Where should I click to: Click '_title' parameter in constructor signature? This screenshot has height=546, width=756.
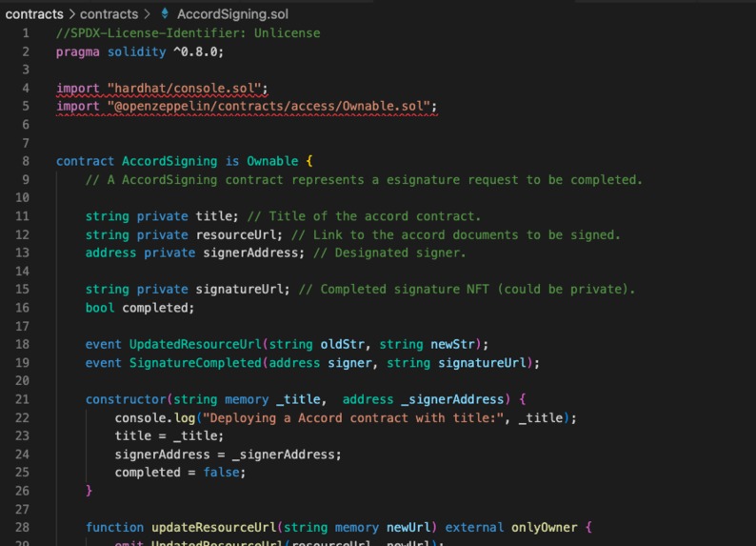(x=298, y=399)
